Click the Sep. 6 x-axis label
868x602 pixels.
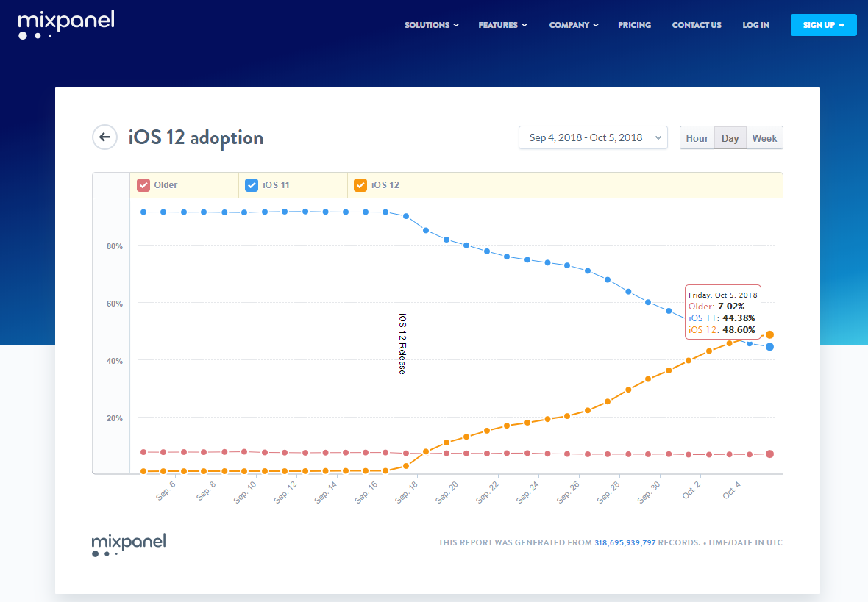[166, 491]
